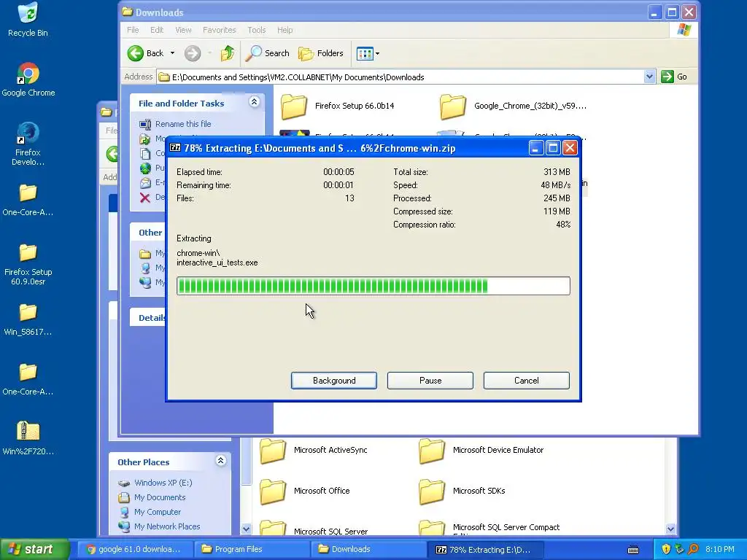This screenshot has width=747, height=560.
Task: Open the File menu in Downloads
Action: (133, 30)
